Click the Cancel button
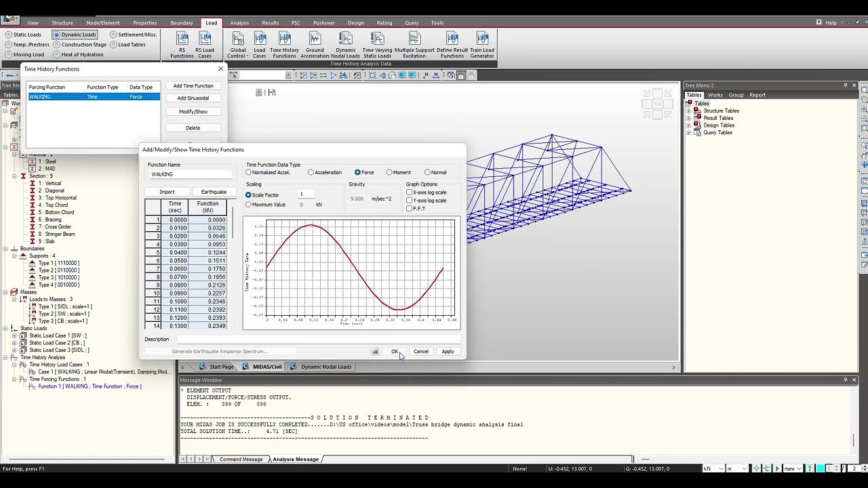 coord(420,351)
